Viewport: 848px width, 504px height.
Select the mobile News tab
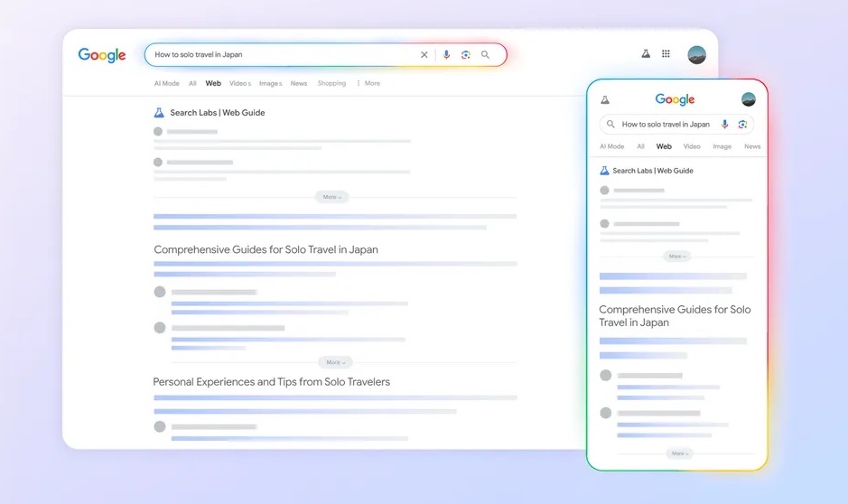point(752,146)
